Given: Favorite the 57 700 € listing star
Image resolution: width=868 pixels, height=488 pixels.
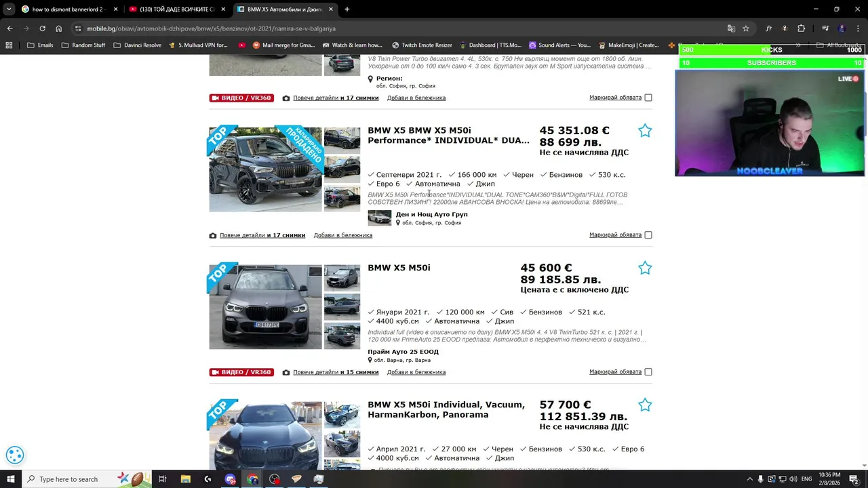Looking at the screenshot, I should (x=645, y=405).
